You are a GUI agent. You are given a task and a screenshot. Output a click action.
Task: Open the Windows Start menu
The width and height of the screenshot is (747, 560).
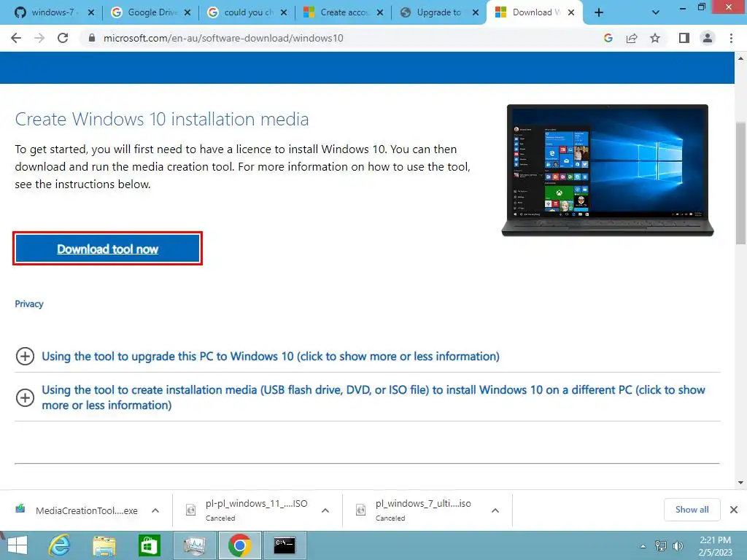tap(17, 545)
